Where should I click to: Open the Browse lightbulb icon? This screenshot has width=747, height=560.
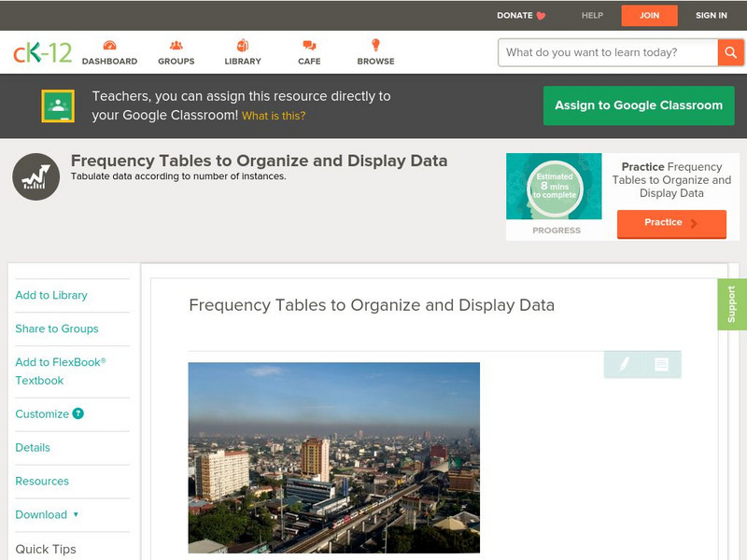375,46
